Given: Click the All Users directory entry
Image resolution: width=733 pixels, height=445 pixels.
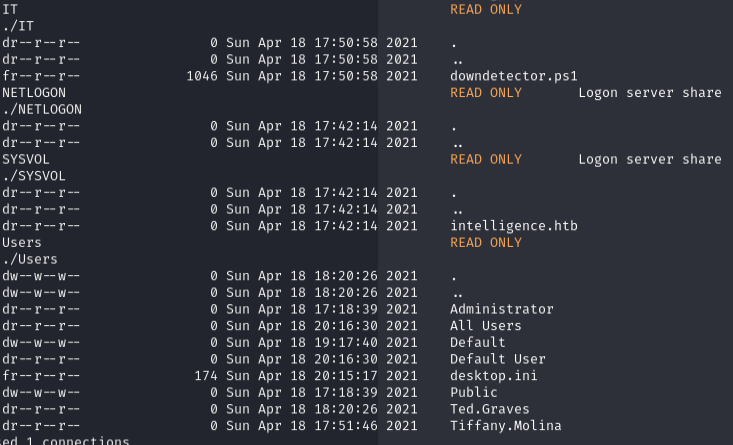Looking at the screenshot, I should (x=485, y=326).
